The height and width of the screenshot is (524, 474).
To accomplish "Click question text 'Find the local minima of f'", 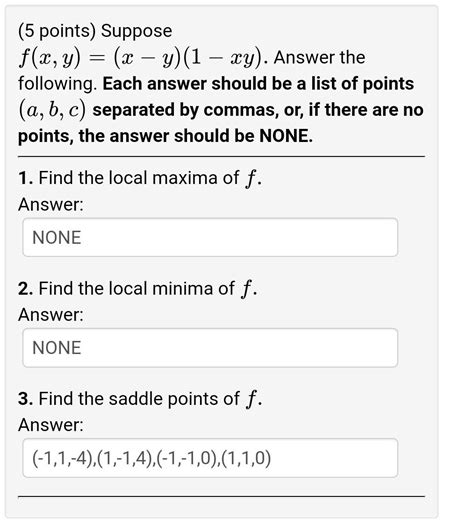I will [148, 288].
